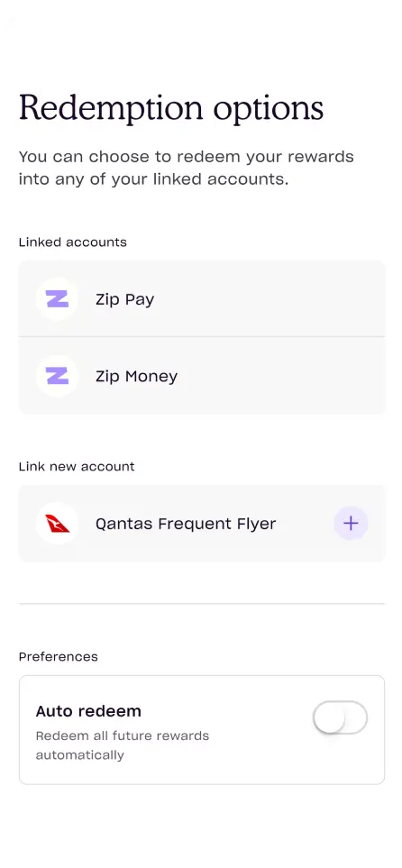Tap the blank space between Qantas label and plus
Image resolution: width=402 pixels, height=868 pixels.
(x=305, y=524)
